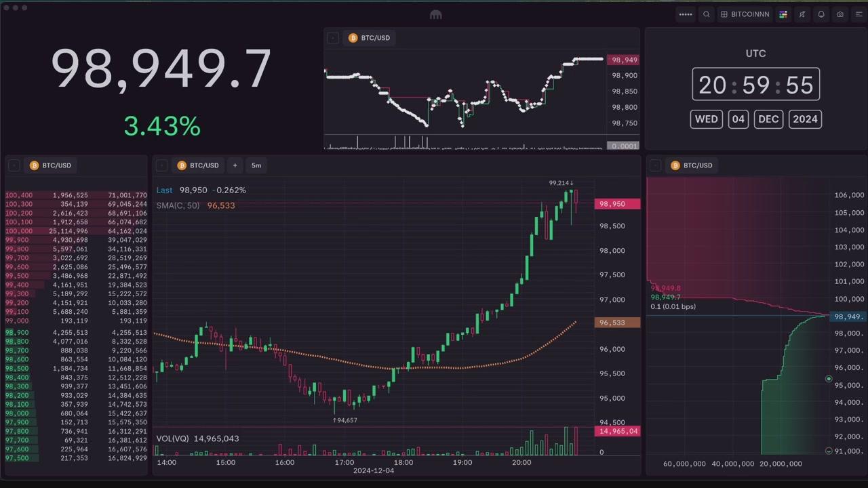
Task: Click the 106,000 depth price label
Action: pyautogui.click(x=848, y=195)
